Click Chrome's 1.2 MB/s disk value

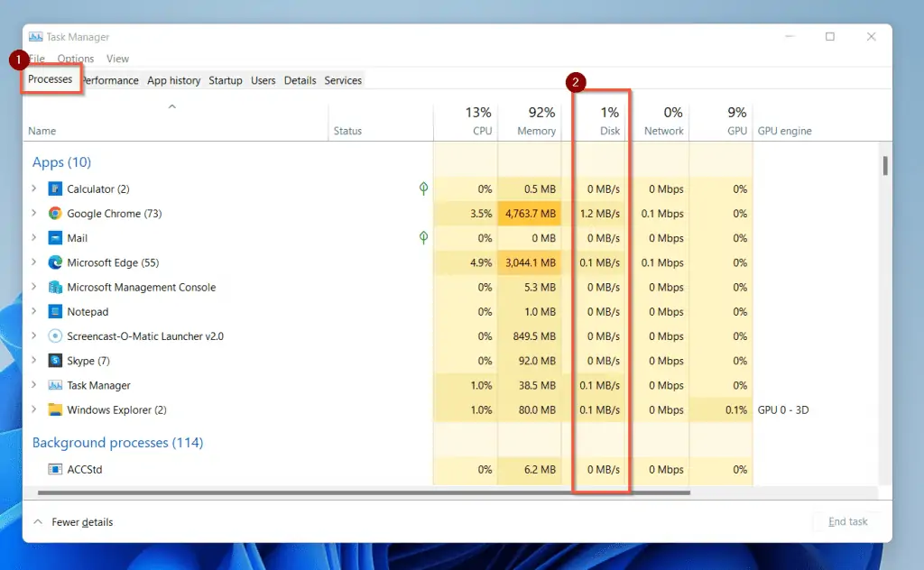599,213
